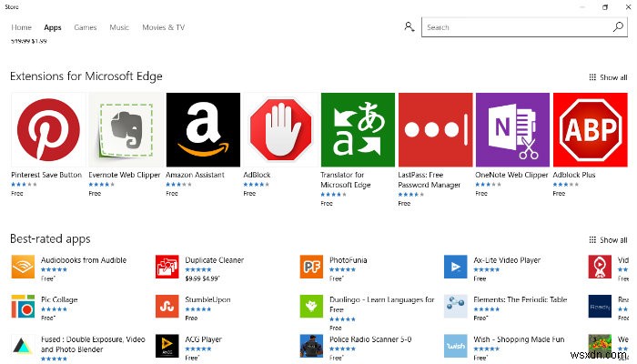Show all Best-rated apps
This screenshot has height=364, width=637.
click(608, 239)
